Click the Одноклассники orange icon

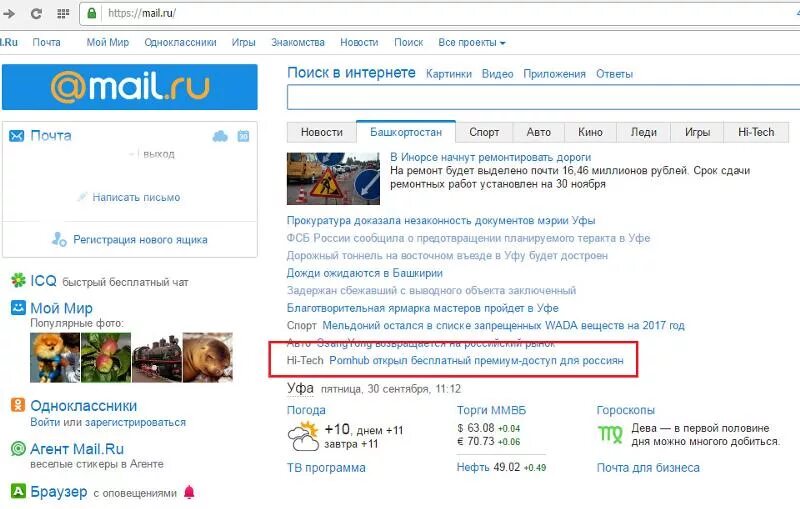pyautogui.click(x=18, y=405)
